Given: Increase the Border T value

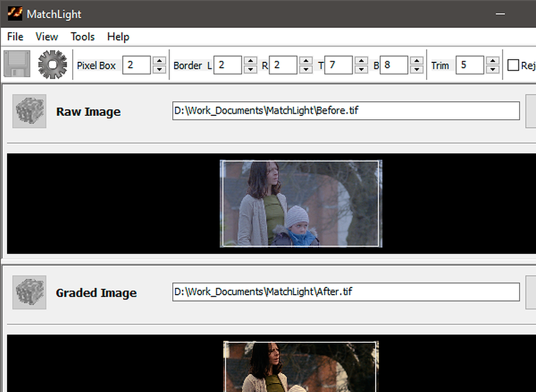Looking at the screenshot, I should [x=362, y=61].
